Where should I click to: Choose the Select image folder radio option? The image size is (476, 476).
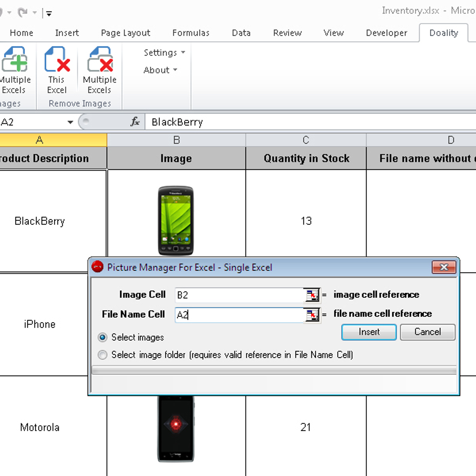[x=102, y=355]
